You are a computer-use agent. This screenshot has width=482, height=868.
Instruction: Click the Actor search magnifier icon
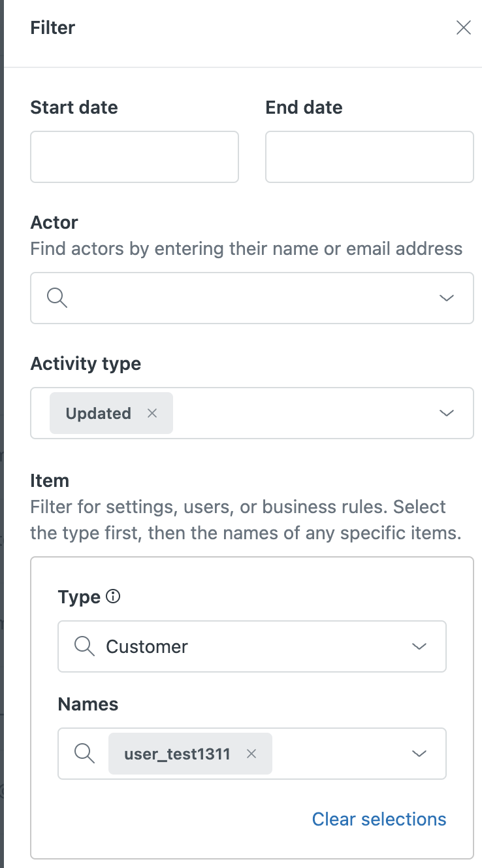[57, 298]
